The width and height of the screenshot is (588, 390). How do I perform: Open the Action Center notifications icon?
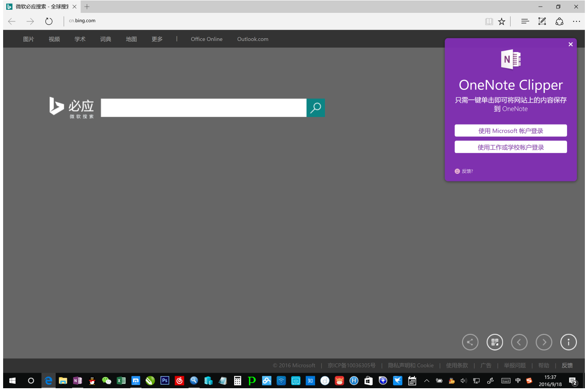click(573, 381)
